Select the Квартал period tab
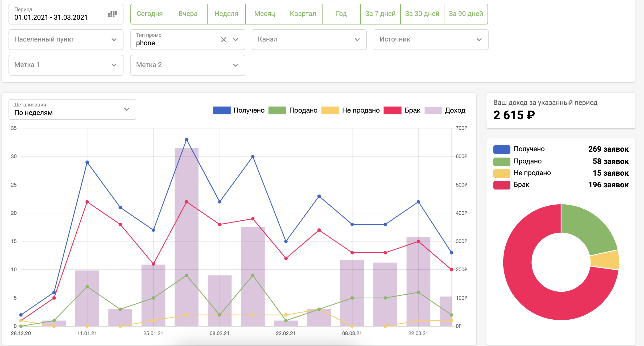Image resolution: width=644 pixels, height=346 pixels. click(x=303, y=14)
